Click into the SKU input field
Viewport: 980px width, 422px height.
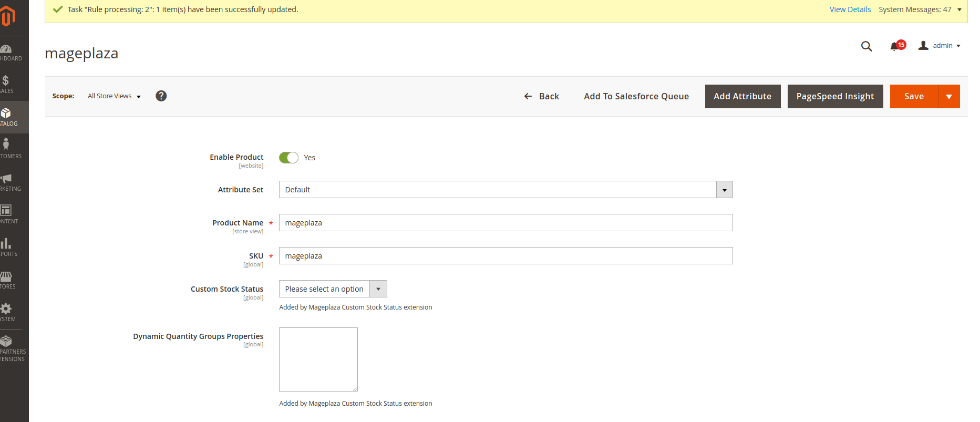click(506, 256)
